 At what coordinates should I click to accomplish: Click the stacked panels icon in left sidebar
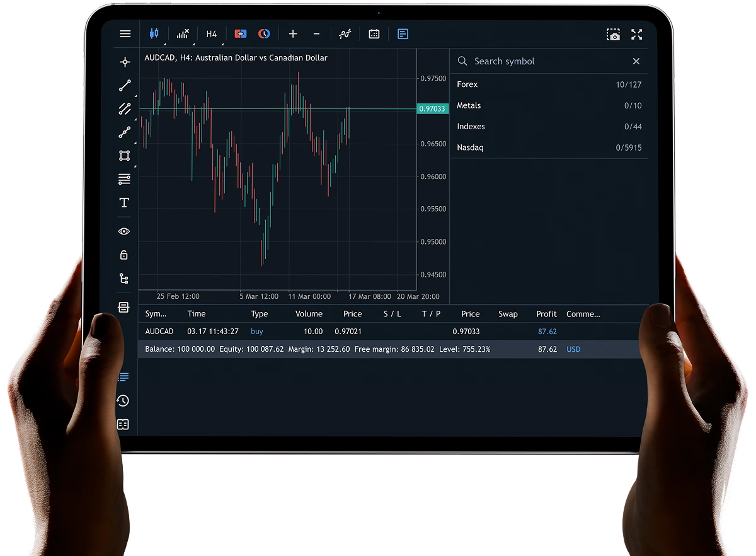click(123, 307)
